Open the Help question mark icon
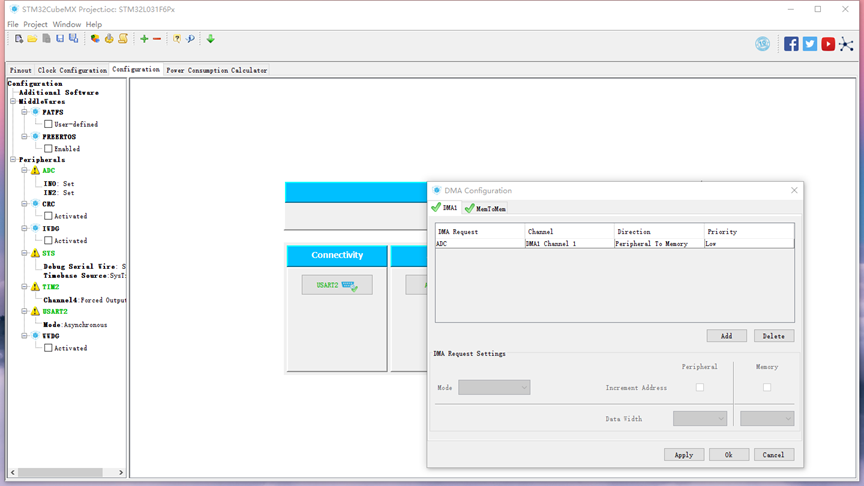 176,39
